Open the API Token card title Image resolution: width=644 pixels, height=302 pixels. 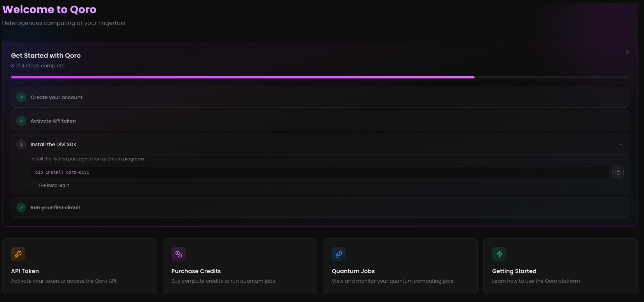click(25, 271)
